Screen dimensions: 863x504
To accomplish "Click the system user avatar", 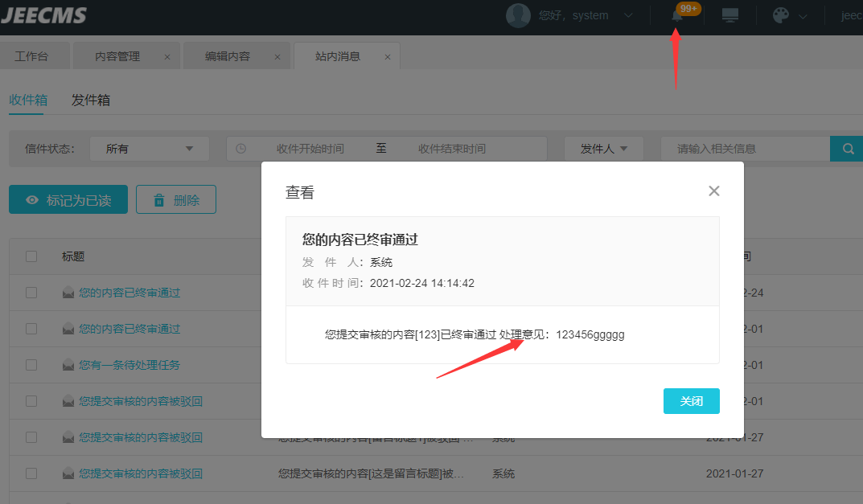I will pyautogui.click(x=518, y=14).
